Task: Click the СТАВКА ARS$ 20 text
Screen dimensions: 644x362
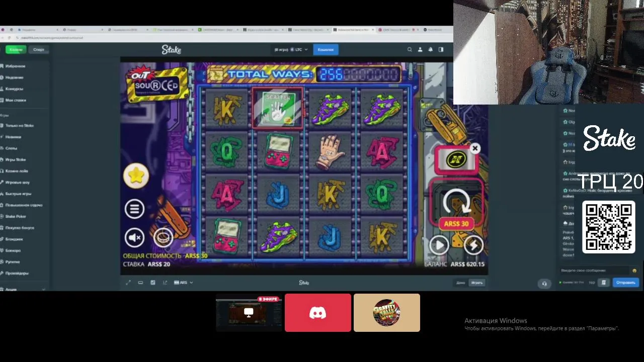Action: (147, 264)
